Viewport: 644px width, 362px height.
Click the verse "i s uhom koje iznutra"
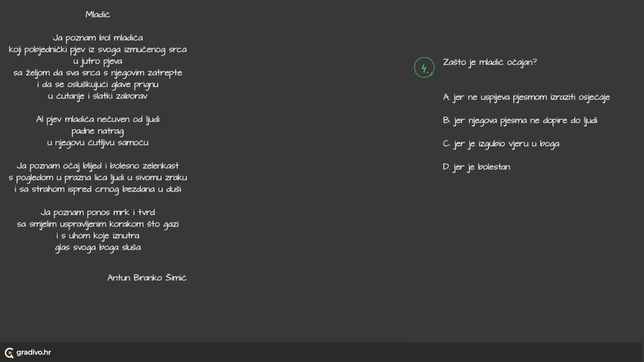98,236
